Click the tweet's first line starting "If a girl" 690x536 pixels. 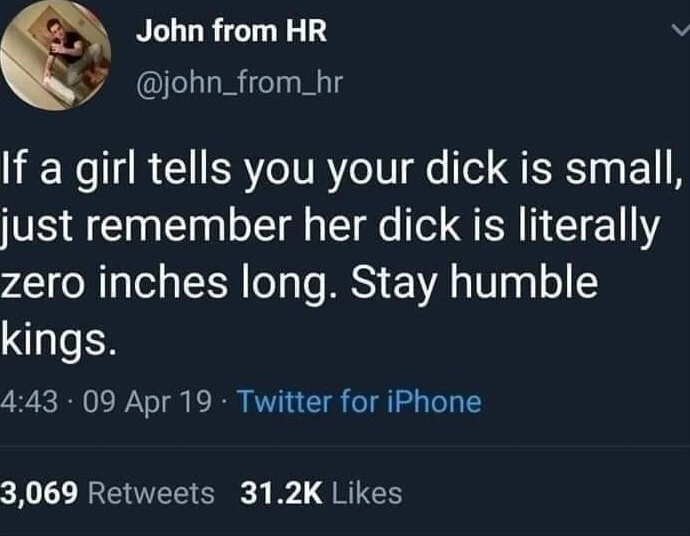click(343, 170)
